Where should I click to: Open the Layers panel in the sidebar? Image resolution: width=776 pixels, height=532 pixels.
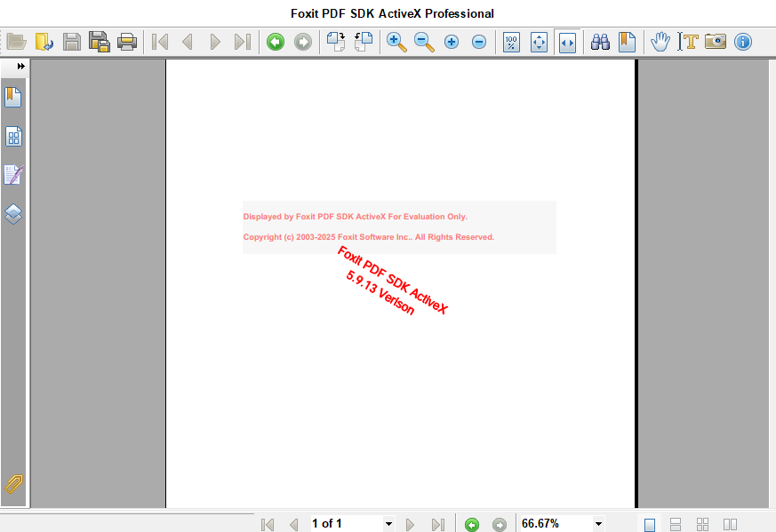point(13,214)
